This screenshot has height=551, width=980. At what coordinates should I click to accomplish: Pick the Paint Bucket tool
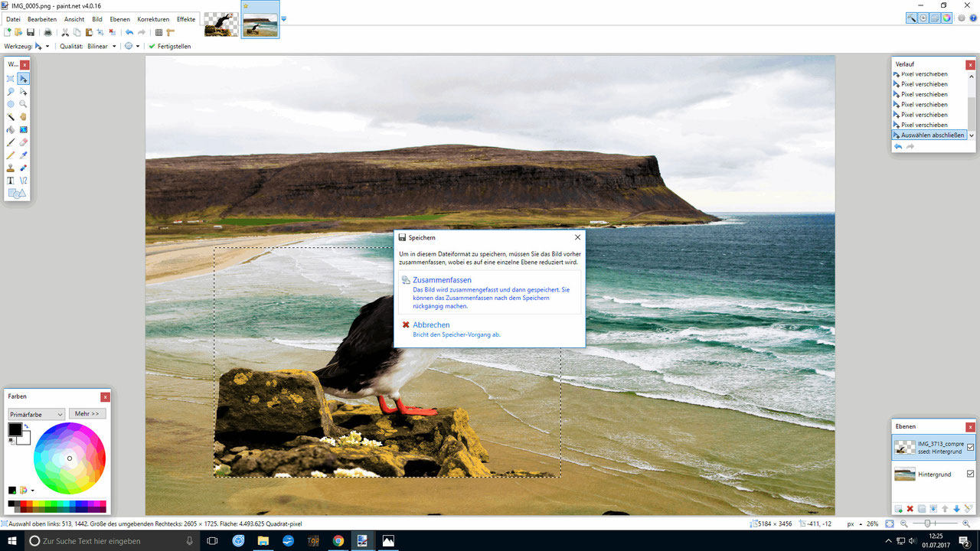pos(10,130)
